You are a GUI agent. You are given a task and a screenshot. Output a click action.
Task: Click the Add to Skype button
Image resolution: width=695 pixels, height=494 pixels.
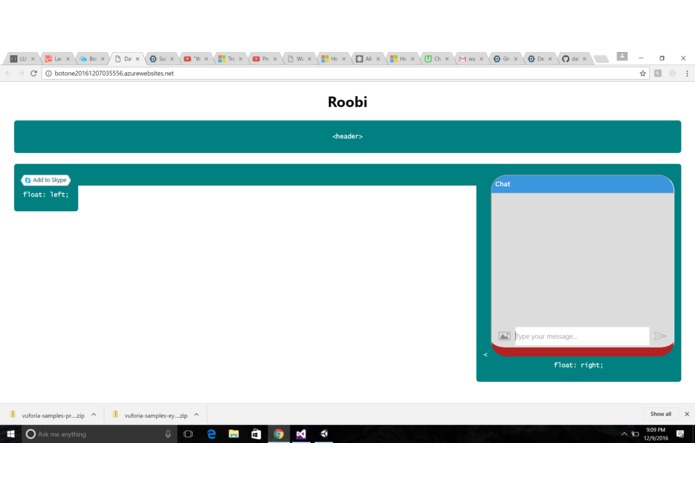tap(46, 180)
